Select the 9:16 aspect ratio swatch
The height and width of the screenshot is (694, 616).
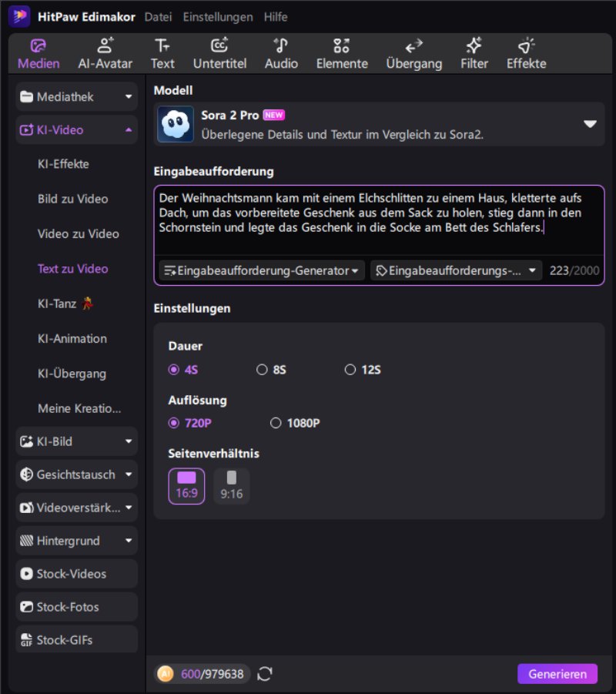point(231,486)
